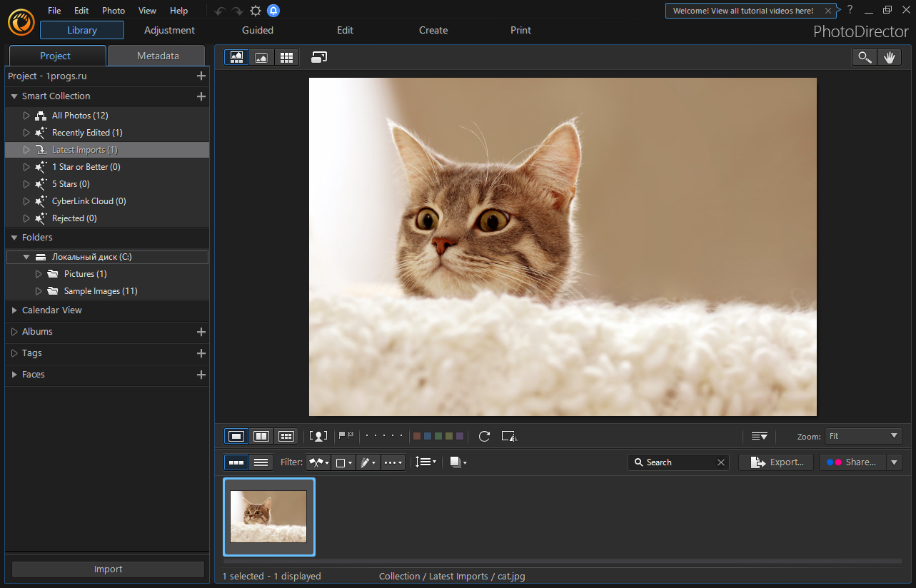The width and height of the screenshot is (916, 588).
Task: Open the Metadata tab
Action: (x=158, y=56)
